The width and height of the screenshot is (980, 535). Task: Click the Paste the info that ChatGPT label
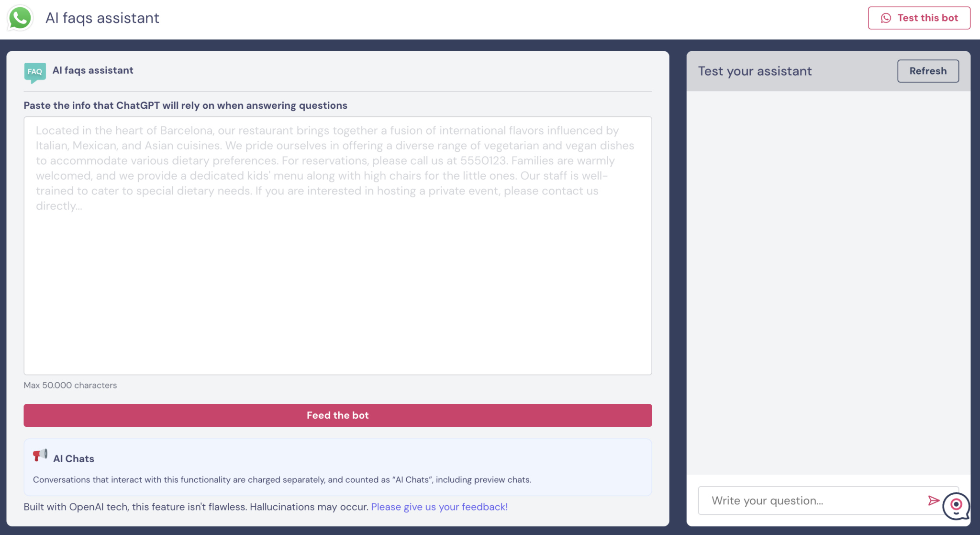pyautogui.click(x=186, y=105)
